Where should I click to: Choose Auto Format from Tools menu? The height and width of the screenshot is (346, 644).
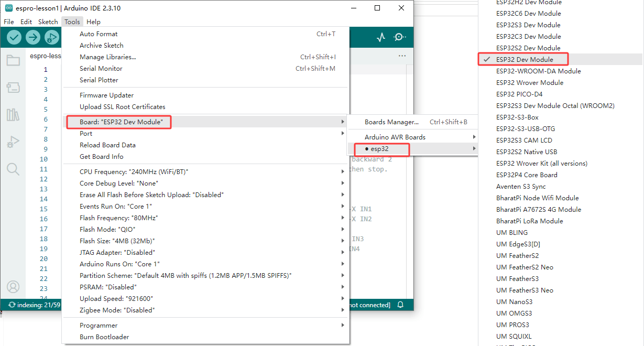point(205,34)
